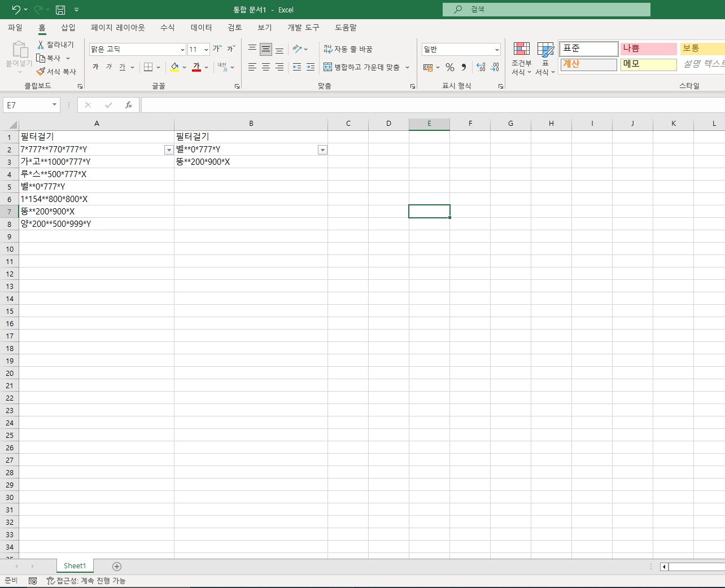Click the decrease indent icon
The height and width of the screenshot is (588, 725).
(297, 67)
